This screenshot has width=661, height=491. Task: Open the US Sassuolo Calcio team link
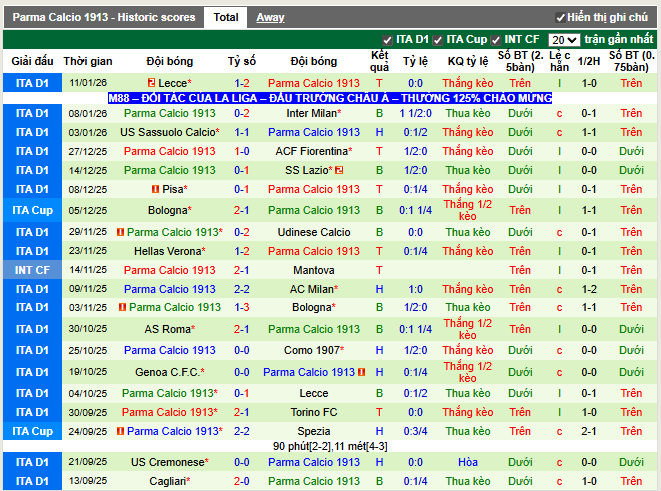pos(169,132)
